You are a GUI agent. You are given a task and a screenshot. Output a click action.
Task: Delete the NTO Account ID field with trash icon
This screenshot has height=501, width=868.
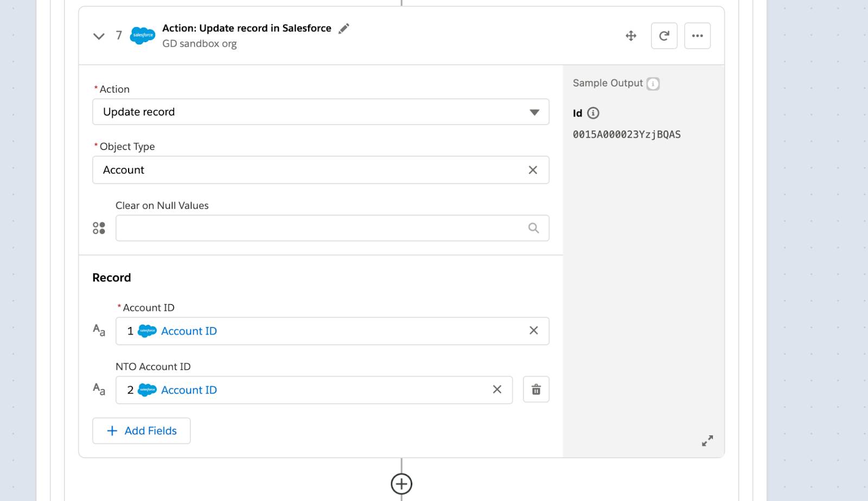(536, 389)
